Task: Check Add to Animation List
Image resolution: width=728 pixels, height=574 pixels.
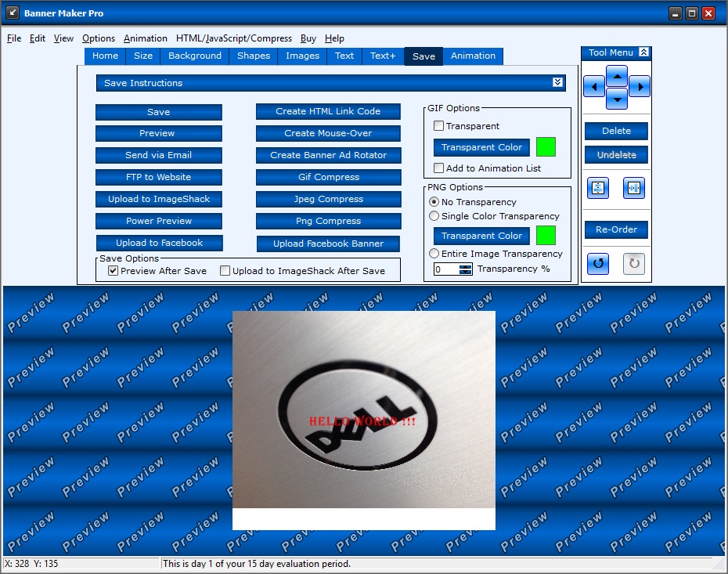Action: tap(440, 168)
